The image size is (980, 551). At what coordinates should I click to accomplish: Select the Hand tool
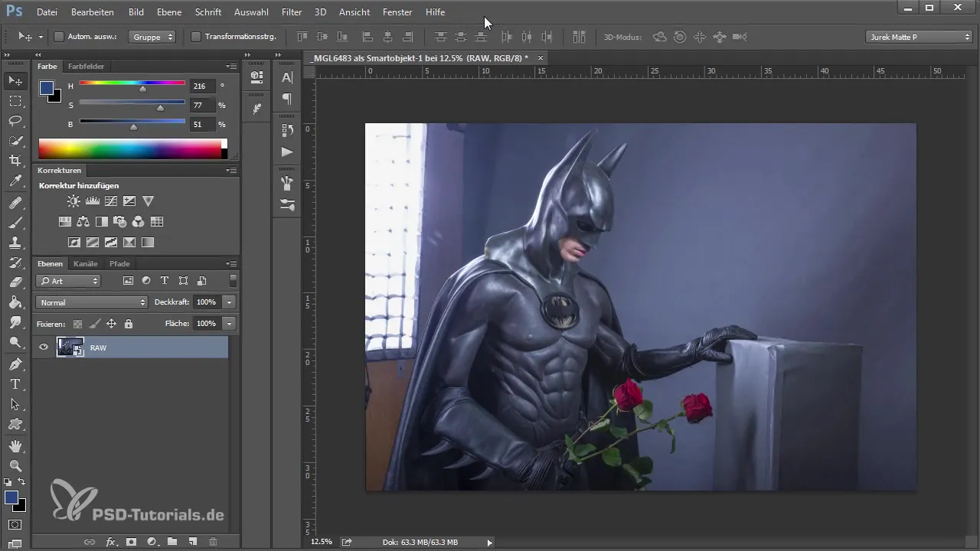pyautogui.click(x=15, y=445)
